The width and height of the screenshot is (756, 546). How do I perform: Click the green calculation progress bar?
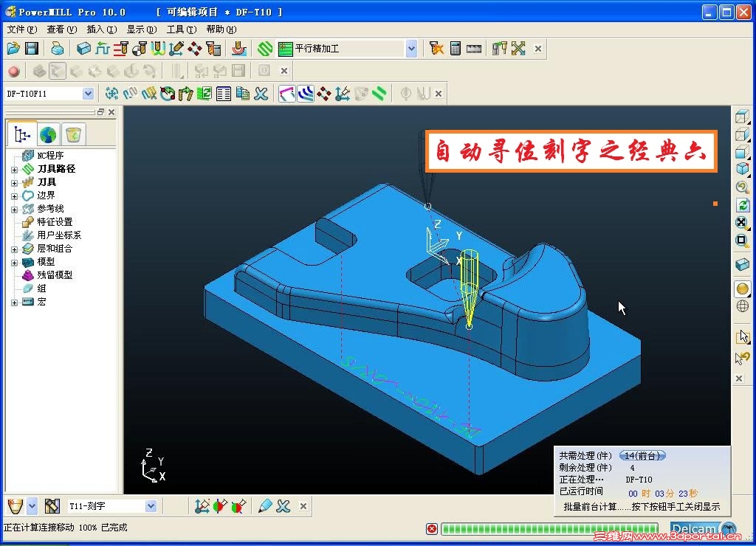551,529
